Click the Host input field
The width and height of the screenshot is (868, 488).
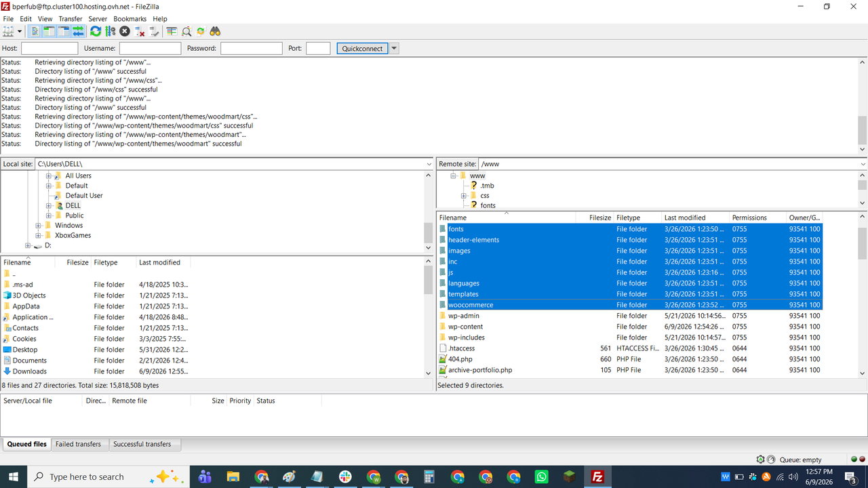(x=50, y=48)
